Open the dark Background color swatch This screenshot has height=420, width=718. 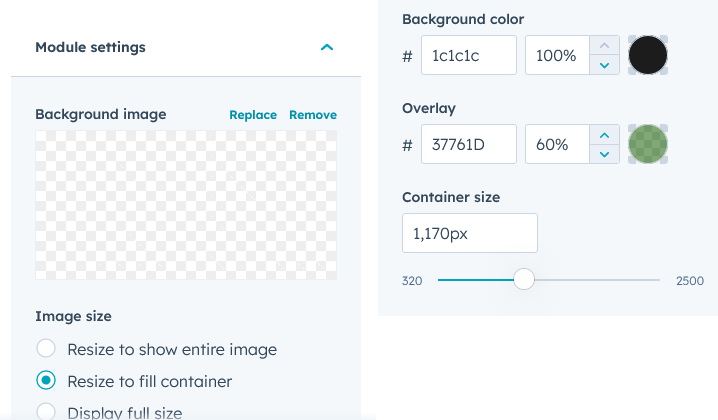(x=647, y=56)
